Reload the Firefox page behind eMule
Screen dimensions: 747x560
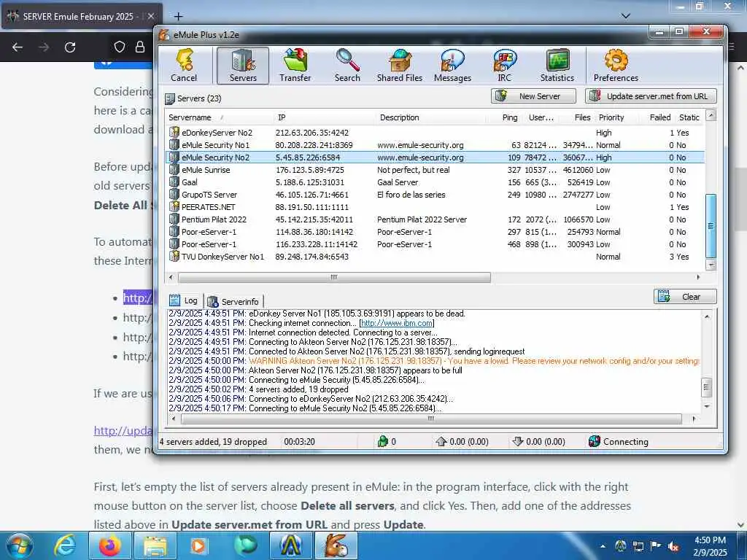(x=70, y=47)
